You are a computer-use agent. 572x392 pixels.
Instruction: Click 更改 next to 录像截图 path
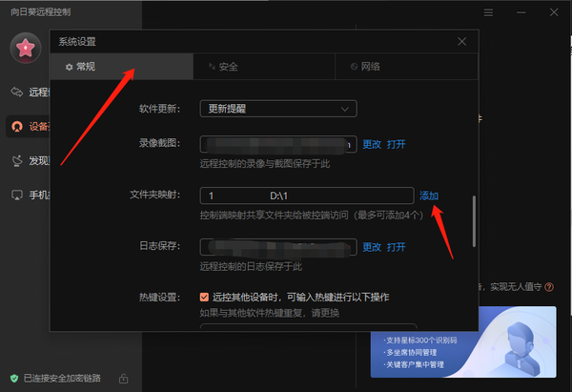pos(372,144)
